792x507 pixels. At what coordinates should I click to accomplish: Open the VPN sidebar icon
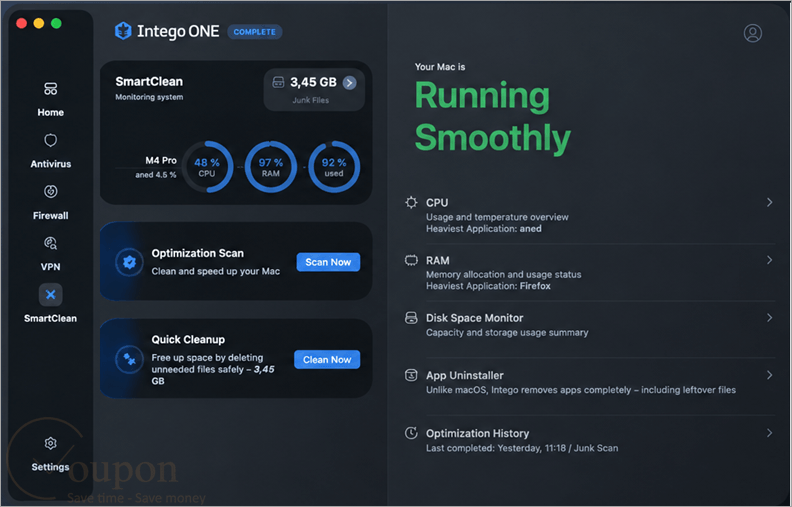pos(51,243)
